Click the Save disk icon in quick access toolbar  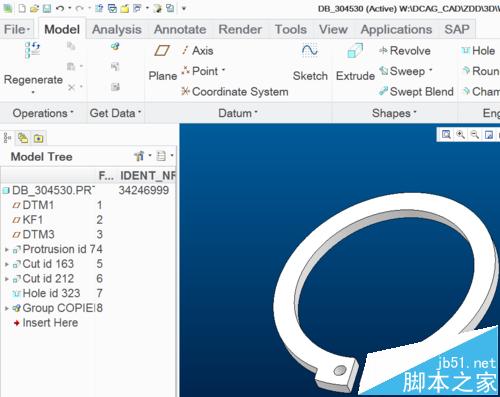47,8
